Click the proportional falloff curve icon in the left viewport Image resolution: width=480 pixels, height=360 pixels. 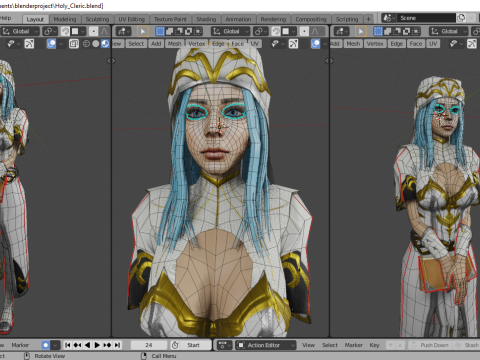(104, 31)
